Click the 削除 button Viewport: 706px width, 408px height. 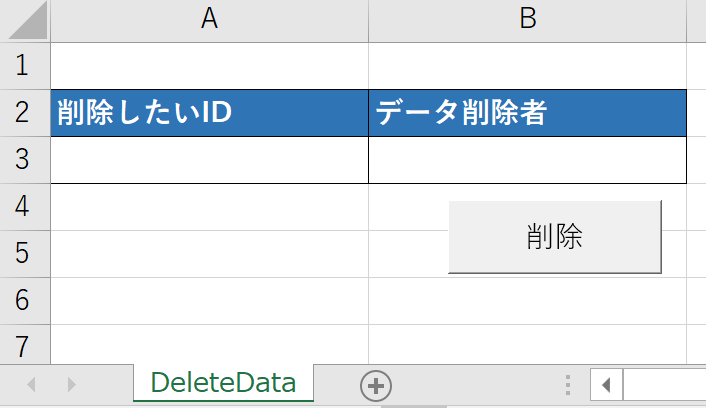[x=555, y=237]
